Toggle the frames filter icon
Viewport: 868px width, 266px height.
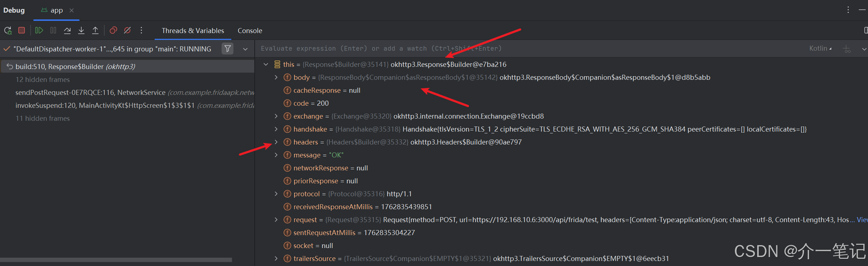click(227, 49)
